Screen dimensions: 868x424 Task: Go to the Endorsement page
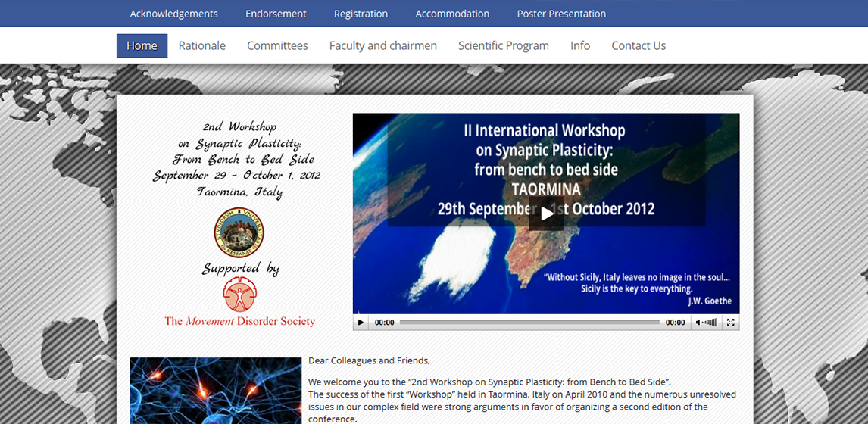276,14
